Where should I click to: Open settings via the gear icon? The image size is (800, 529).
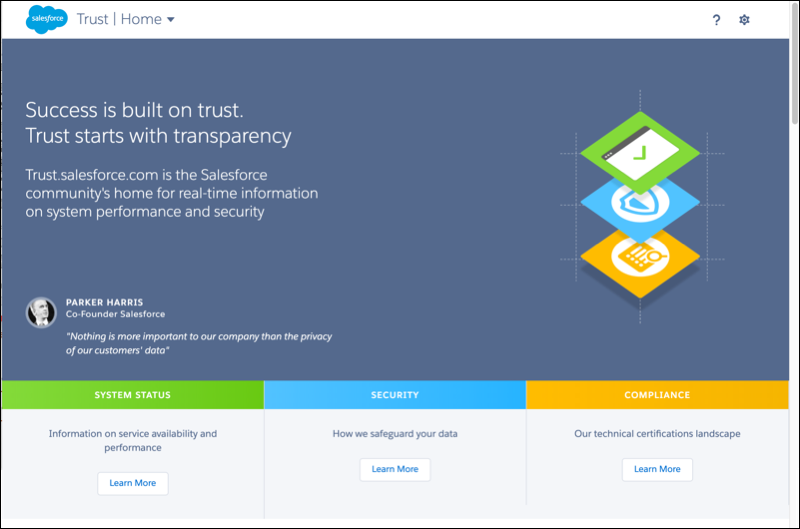[x=744, y=20]
